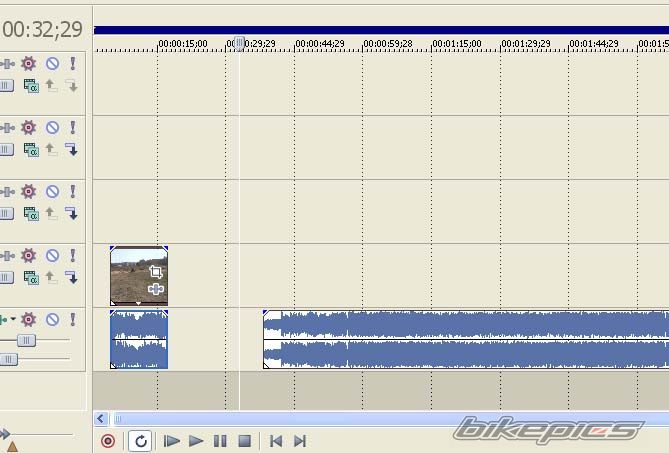Open Track FX on the first video track
The width and height of the screenshot is (669, 453).
point(28,63)
